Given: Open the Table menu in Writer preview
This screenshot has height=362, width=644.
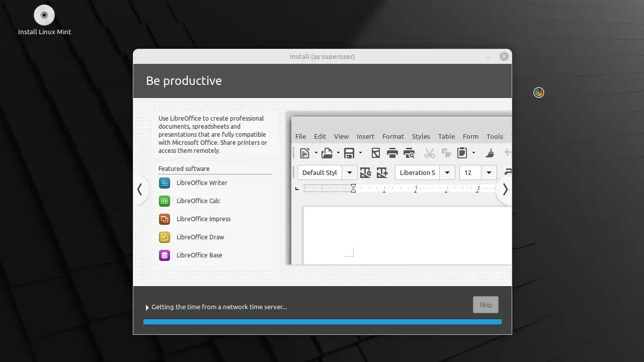Looking at the screenshot, I should (446, 136).
